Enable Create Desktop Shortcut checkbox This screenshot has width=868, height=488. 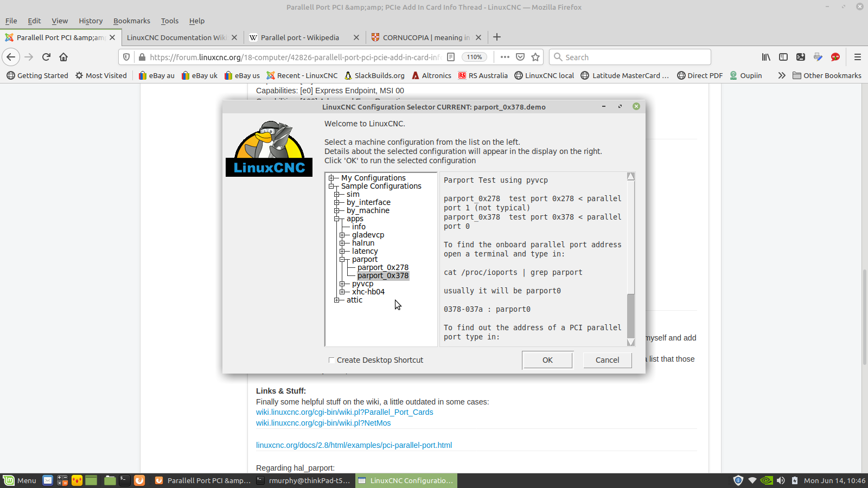331,360
